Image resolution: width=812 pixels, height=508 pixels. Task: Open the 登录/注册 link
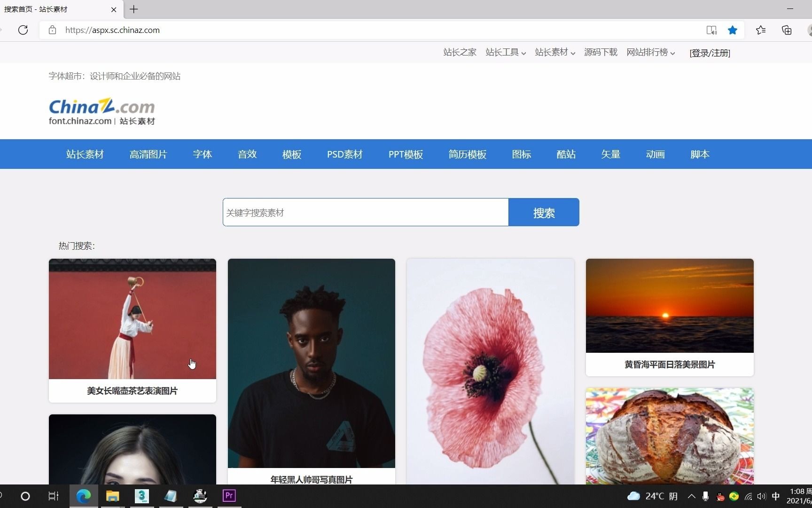[x=710, y=53]
